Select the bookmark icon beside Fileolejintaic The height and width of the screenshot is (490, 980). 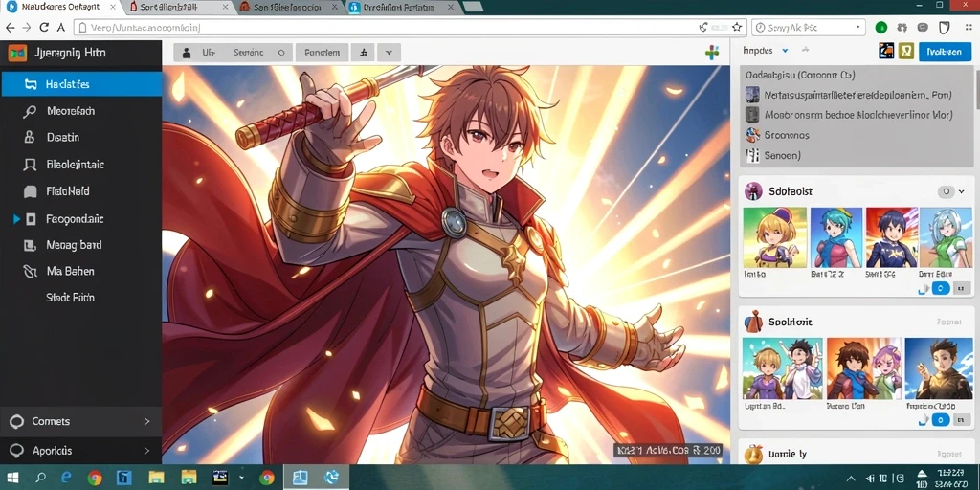point(30,165)
